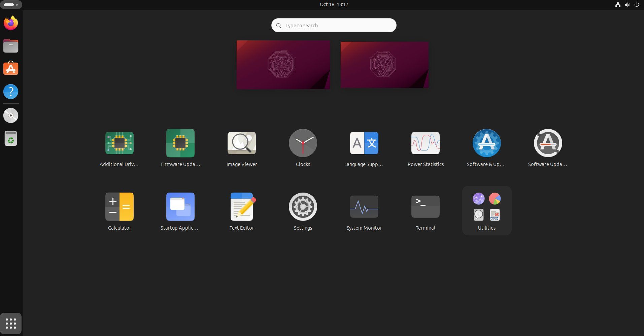
Task: Click the power button in the top bar
Action: pyautogui.click(x=637, y=4)
